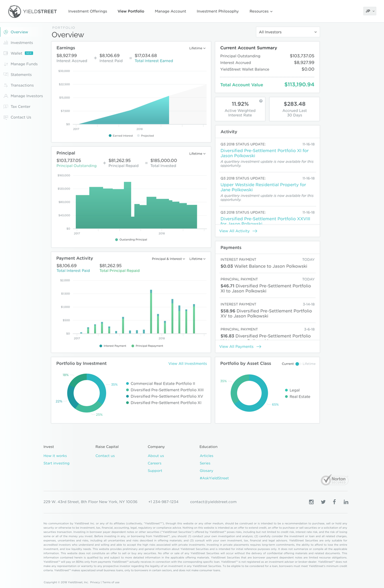This screenshot has width=384, height=588.
Task: Click the YieldStreet logo icon
Action: click(x=14, y=11)
